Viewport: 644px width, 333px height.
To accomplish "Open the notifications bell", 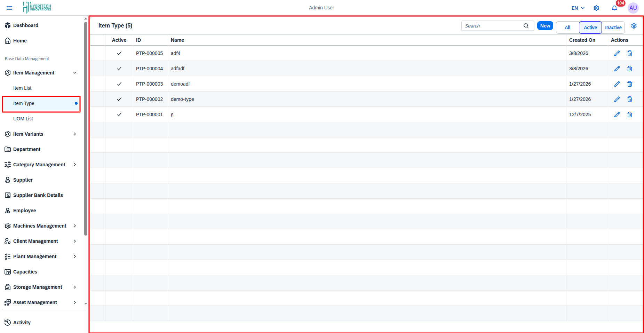I will [614, 8].
